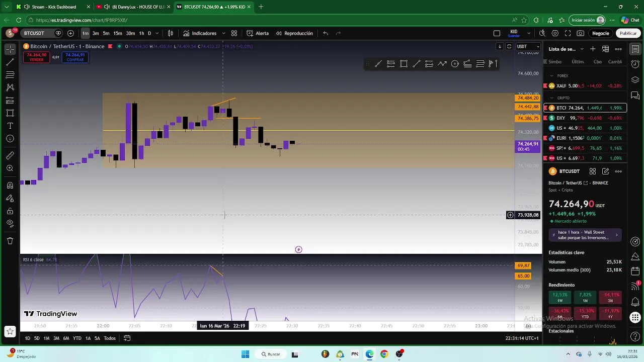This screenshot has width=644, height=362.
Task: Select the 1D date range
Action: tap(28, 338)
